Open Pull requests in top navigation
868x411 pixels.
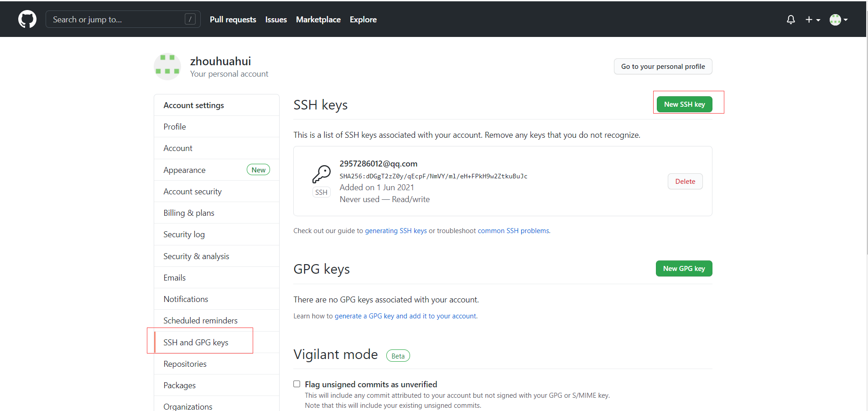pos(233,20)
